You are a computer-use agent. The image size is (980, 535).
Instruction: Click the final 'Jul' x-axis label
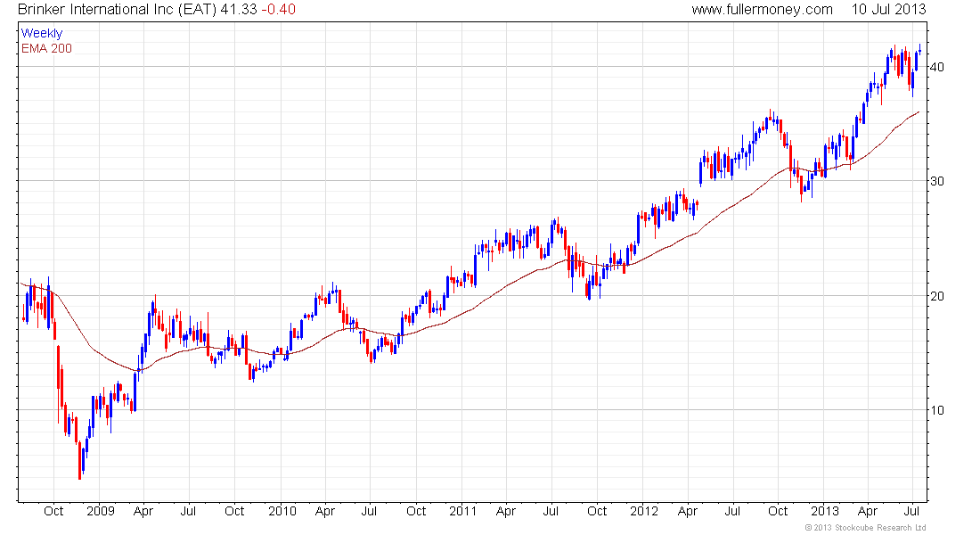pos(912,511)
